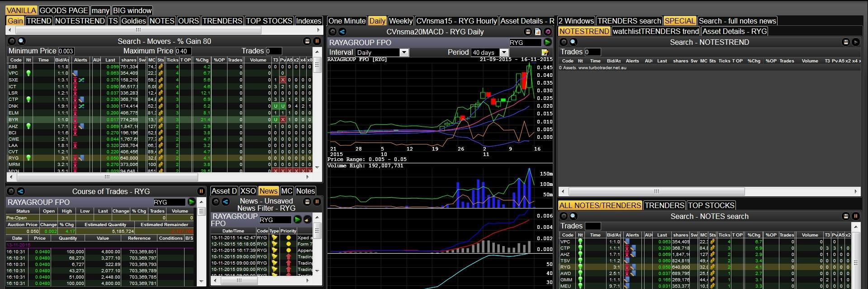The height and width of the screenshot is (289, 868).
Task: Click RYG code field in Course of Trades
Action: coord(169,202)
